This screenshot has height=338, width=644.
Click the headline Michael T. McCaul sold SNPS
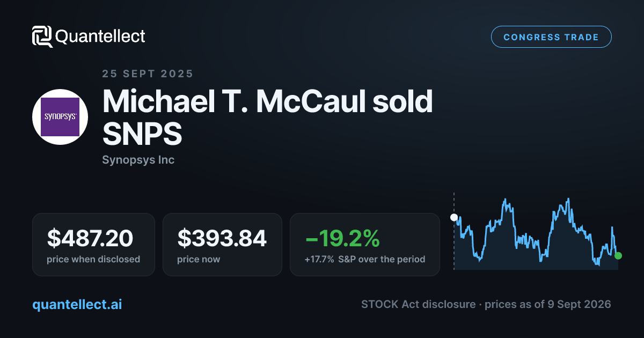267,117
